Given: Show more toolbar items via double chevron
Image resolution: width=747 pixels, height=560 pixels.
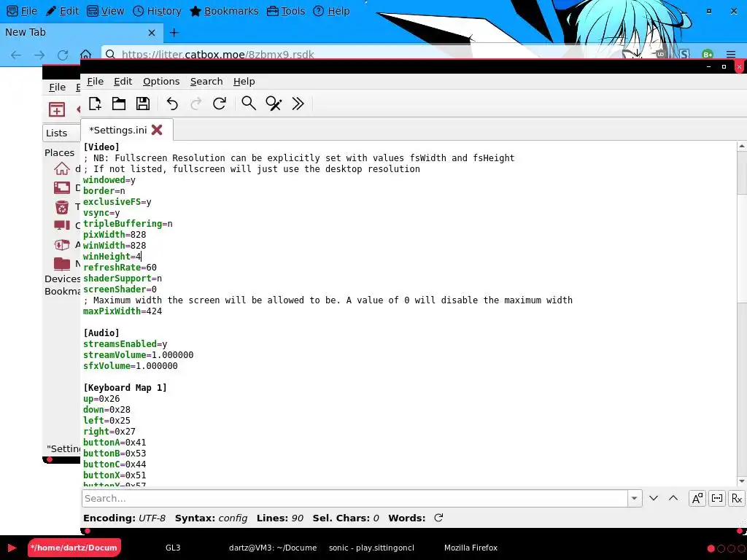Looking at the screenshot, I should 298,104.
